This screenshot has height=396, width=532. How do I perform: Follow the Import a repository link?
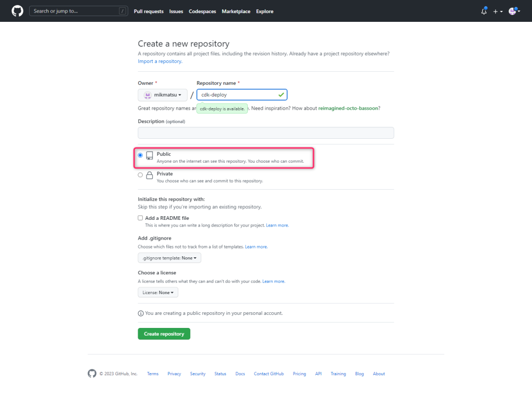pos(159,61)
